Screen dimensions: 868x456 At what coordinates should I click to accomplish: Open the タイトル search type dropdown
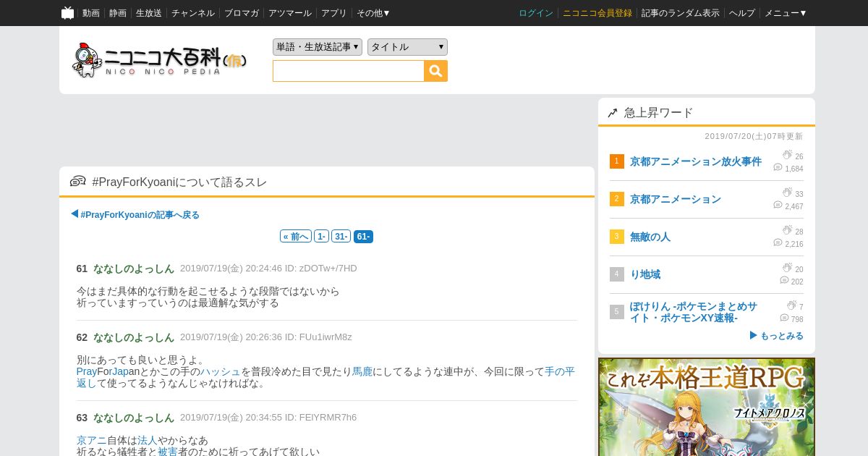click(x=407, y=47)
